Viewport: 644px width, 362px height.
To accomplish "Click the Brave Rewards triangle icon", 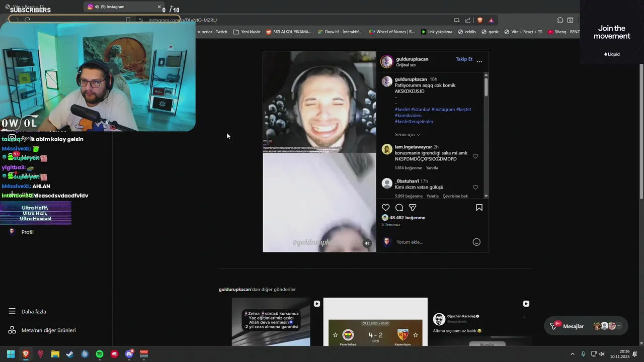I will point(491,20).
